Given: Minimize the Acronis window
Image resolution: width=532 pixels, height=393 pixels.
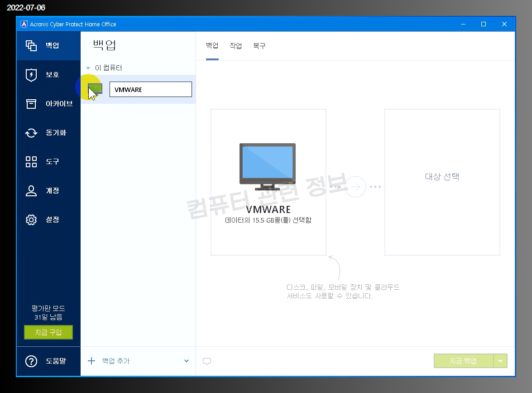Looking at the screenshot, I should point(463,24).
